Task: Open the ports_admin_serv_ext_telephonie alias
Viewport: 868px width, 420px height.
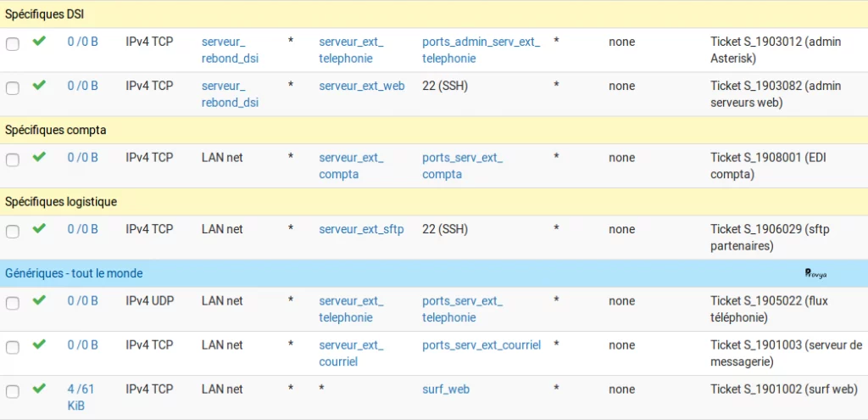Action: coord(481,50)
